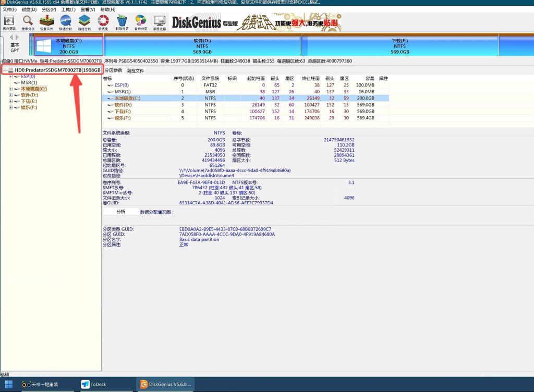Click the 格式化 (Format) lifebuoy icon
Screen dimensions: 534x392
point(103,22)
